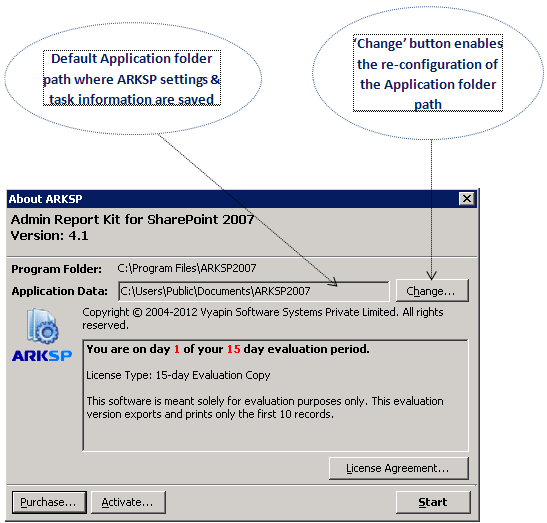
Task: Click the Application Data: label
Action: [x=60, y=291]
